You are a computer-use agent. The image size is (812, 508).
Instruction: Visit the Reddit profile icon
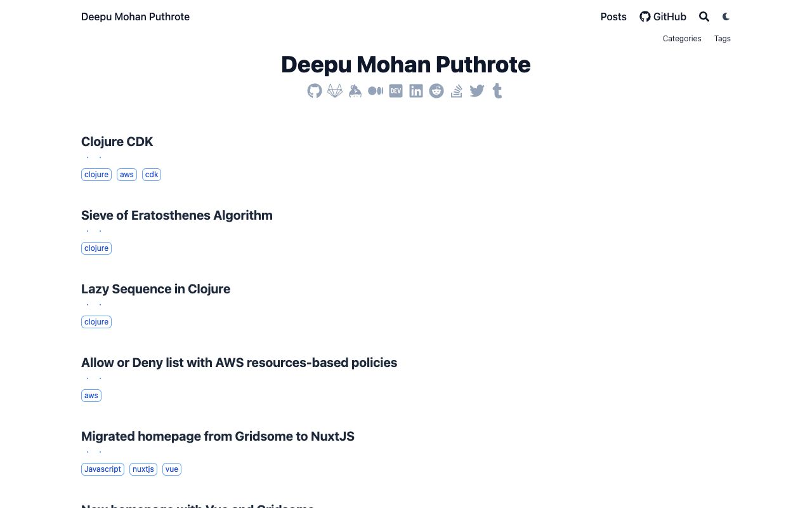pyautogui.click(x=436, y=91)
